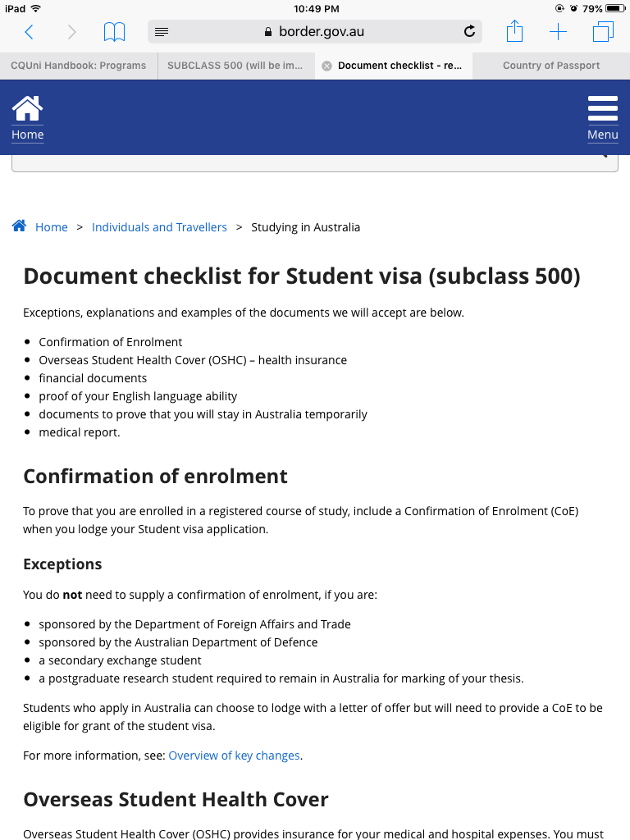Open the bookmarks book icon
Screen dimensions: 630x840
[114, 32]
